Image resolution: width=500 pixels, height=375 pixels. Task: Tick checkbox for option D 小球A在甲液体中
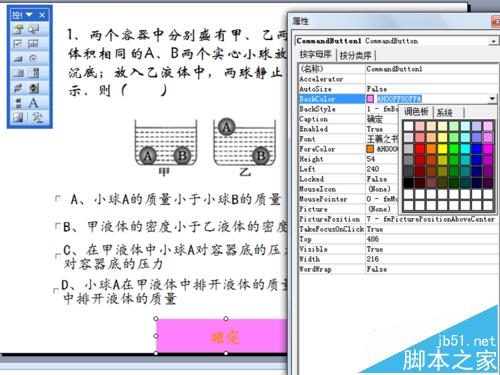coord(56,291)
